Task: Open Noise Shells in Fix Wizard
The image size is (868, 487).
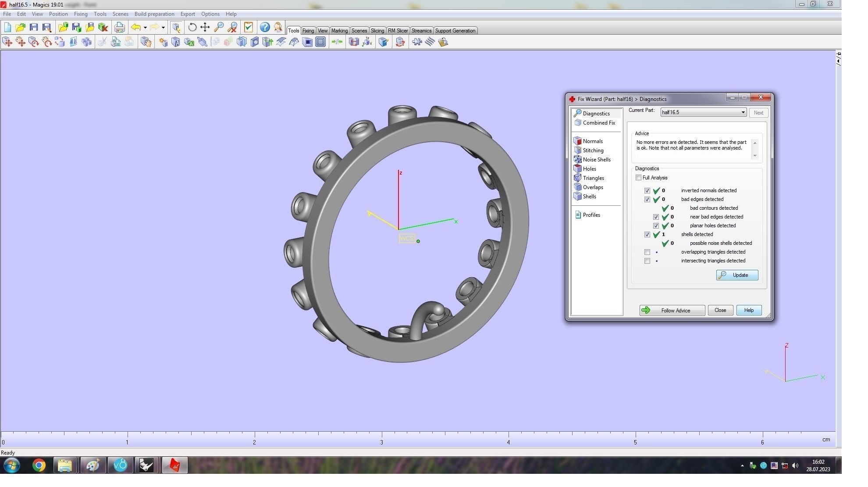Action: (596, 160)
